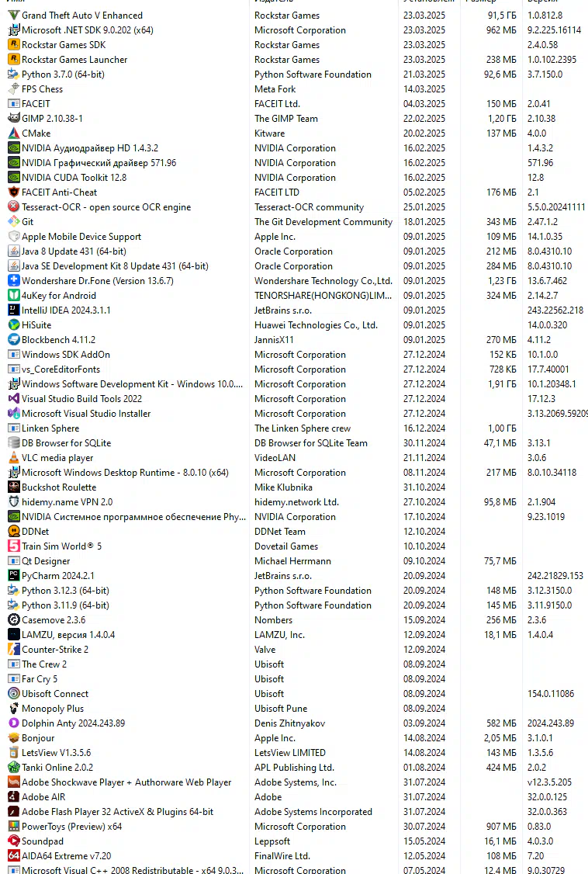Click the CMake icon
The image size is (588, 874).
point(13,134)
